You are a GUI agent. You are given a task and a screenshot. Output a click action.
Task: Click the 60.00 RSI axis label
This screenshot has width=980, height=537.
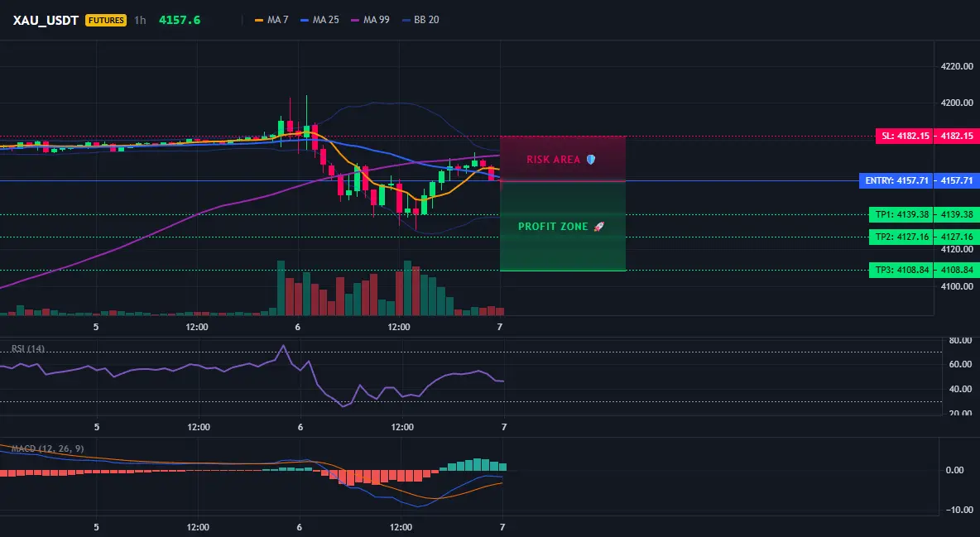tap(960, 364)
